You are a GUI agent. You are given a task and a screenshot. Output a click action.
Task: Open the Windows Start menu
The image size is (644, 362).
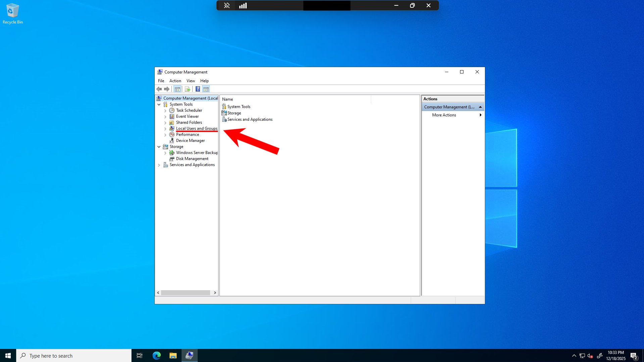click(8, 356)
